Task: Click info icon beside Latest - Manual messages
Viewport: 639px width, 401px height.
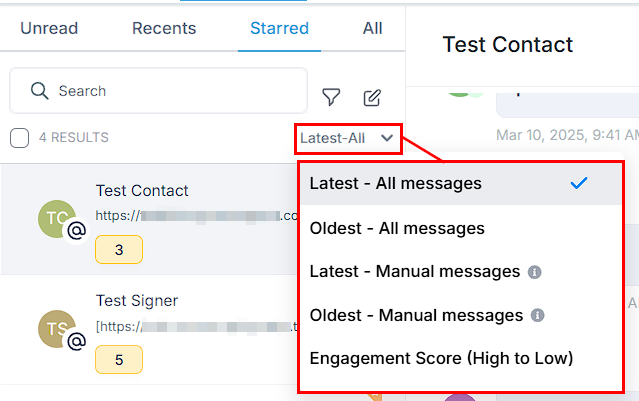Action: click(534, 272)
